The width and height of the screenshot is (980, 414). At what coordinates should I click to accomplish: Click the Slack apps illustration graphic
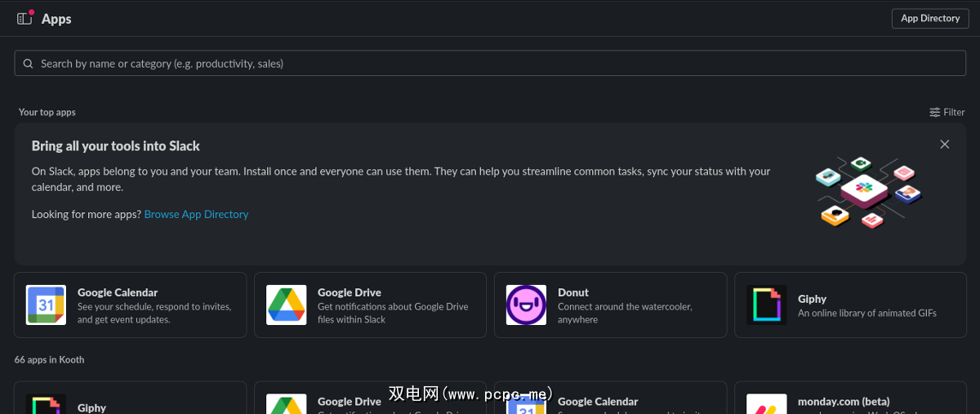click(869, 193)
